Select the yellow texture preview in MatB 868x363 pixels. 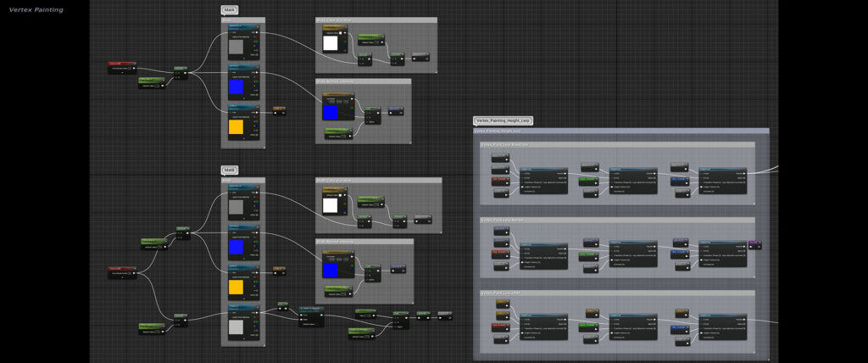coord(236,287)
